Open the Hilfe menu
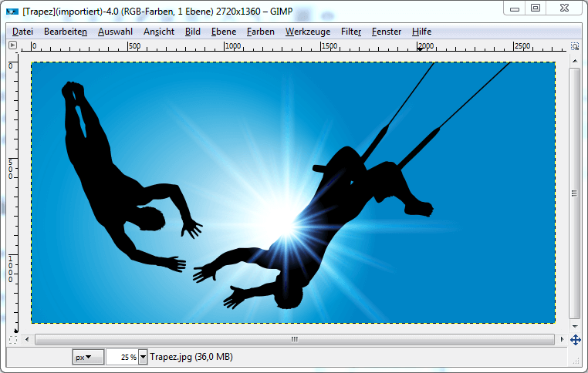 (x=421, y=32)
